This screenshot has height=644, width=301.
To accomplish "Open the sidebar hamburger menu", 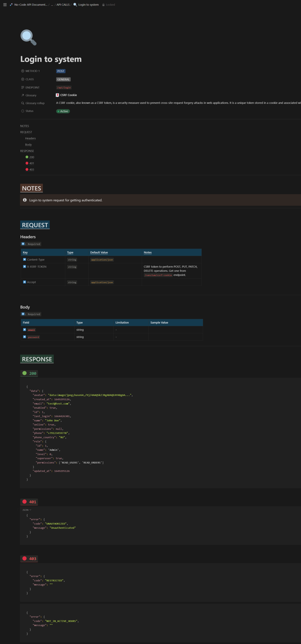I will click(x=5, y=5).
